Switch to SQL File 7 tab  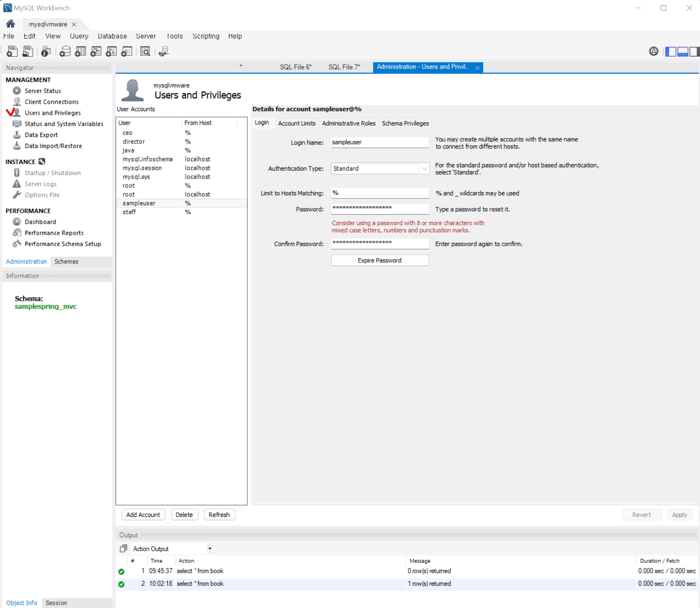click(344, 67)
